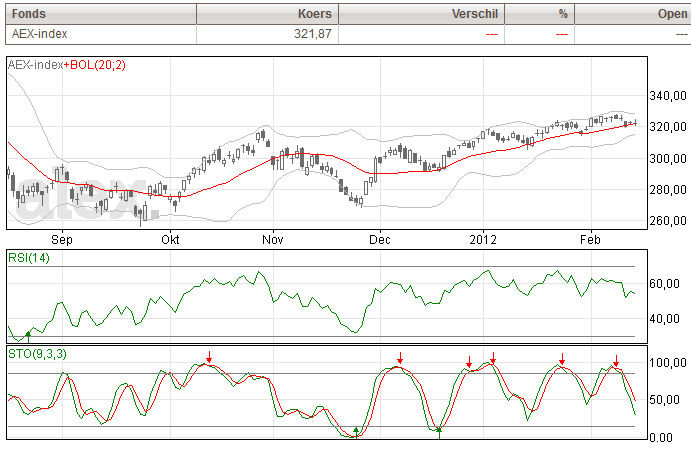Click the 280,00 price axis label

(668, 189)
